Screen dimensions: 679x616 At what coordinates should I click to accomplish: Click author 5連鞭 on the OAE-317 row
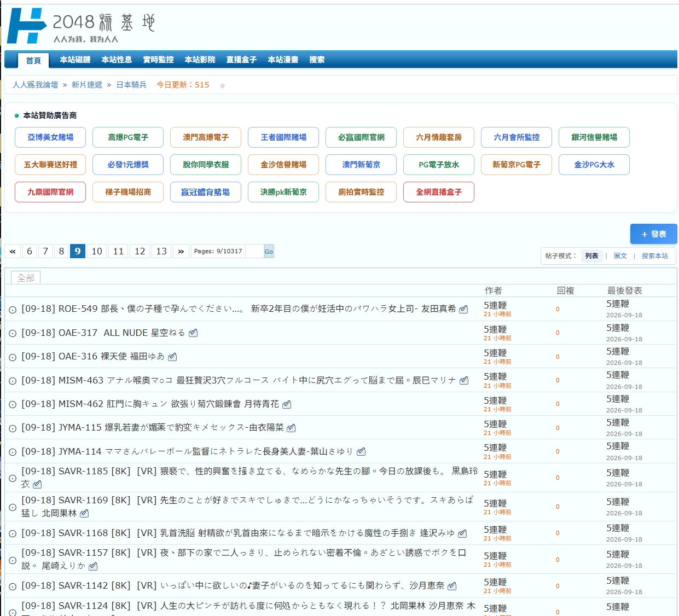pyautogui.click(x=495, y=329)
